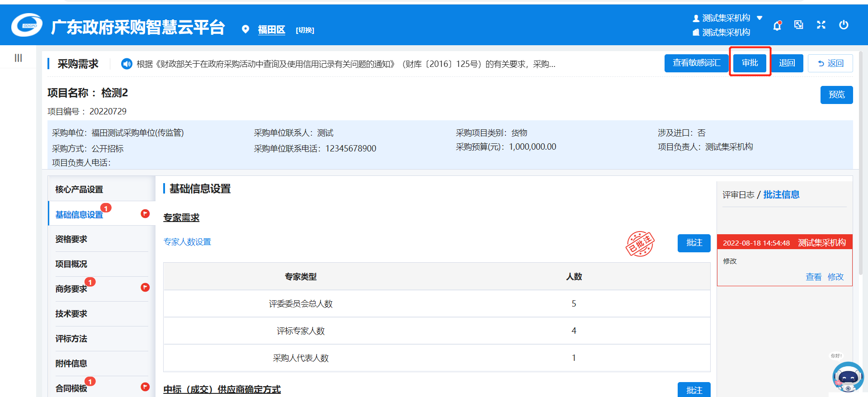Click the 审批 approve button
Screen dimensions: 868x397
pyautogui.click(x=750, y=63)
